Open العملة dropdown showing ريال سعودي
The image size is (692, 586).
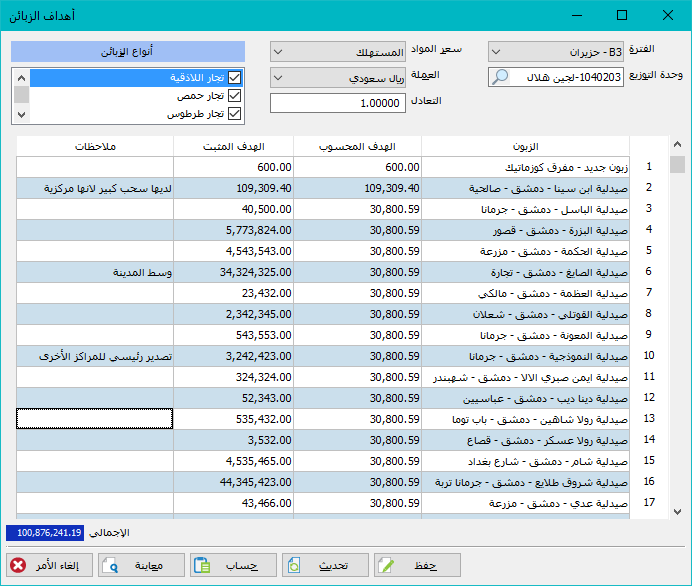[338, 78]
